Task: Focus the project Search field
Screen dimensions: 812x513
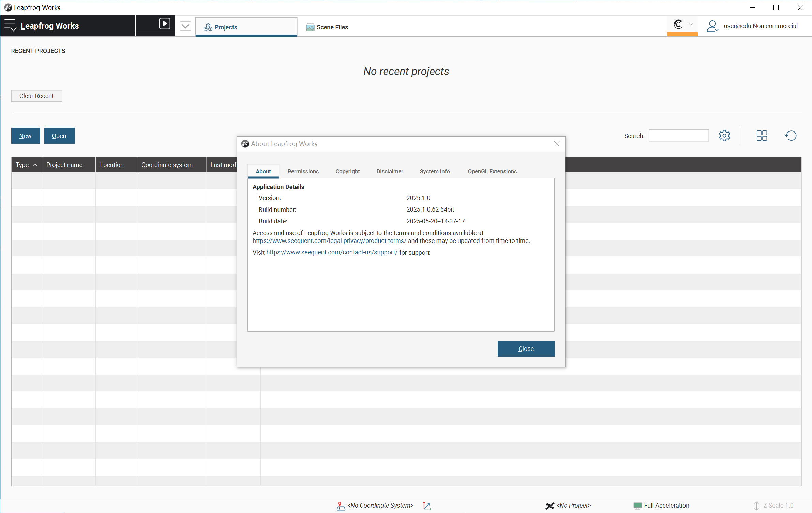Action: click(x=678, y=136)
